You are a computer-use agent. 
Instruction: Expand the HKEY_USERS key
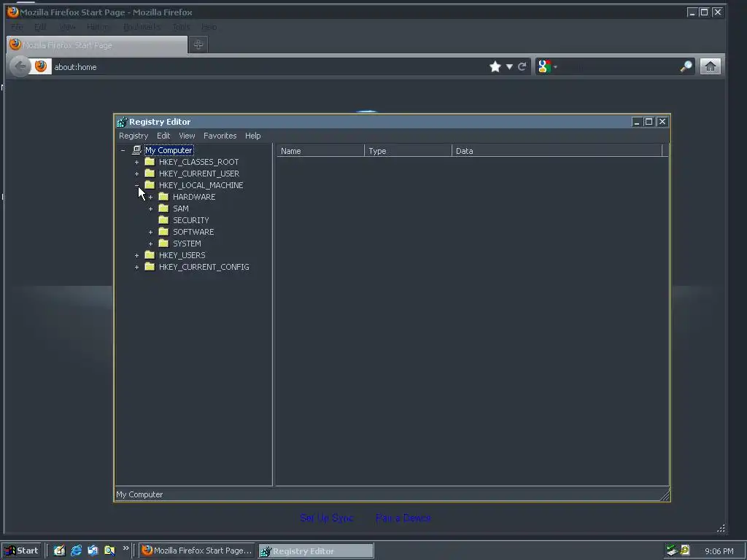pyautogui.click(x=136, y=256)
